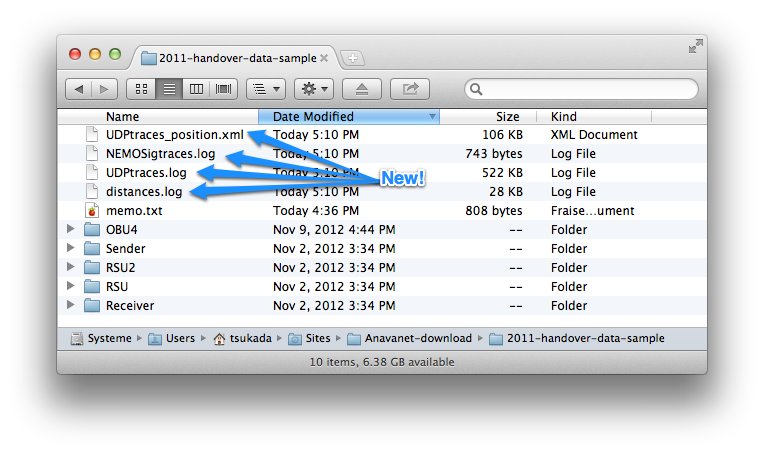This screenshot has height=453, width=764.
Task: Click the 106 KB size value
Action: (502, 135)
